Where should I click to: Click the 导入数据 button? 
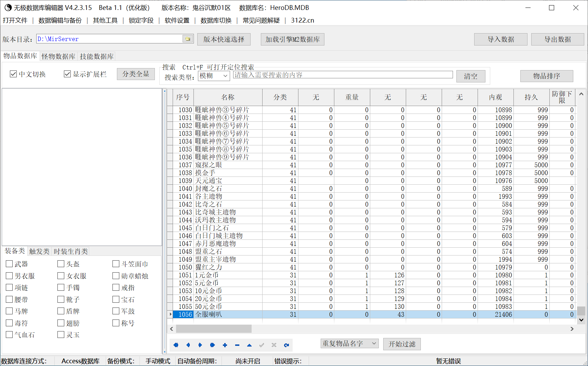(501, 39)
